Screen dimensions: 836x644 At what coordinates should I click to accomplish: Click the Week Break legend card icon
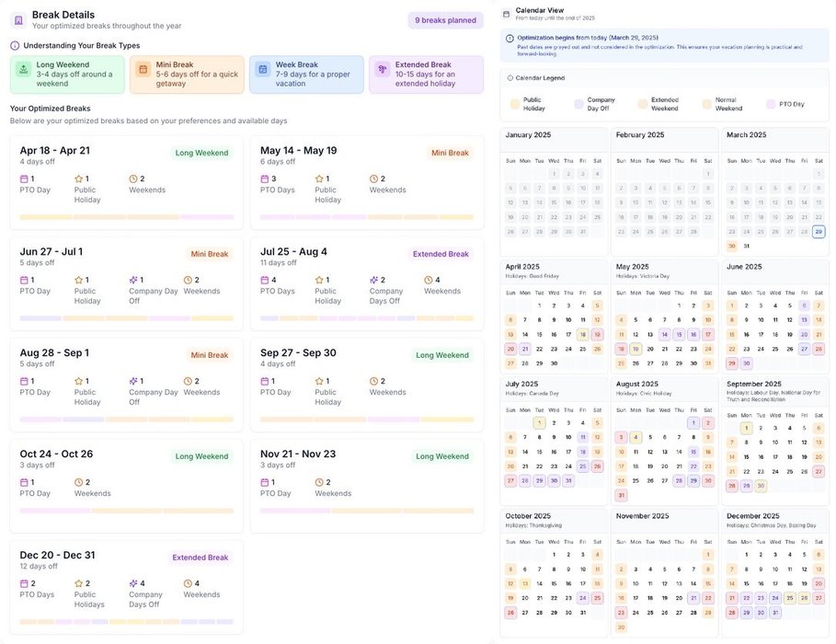coord(262,69)
